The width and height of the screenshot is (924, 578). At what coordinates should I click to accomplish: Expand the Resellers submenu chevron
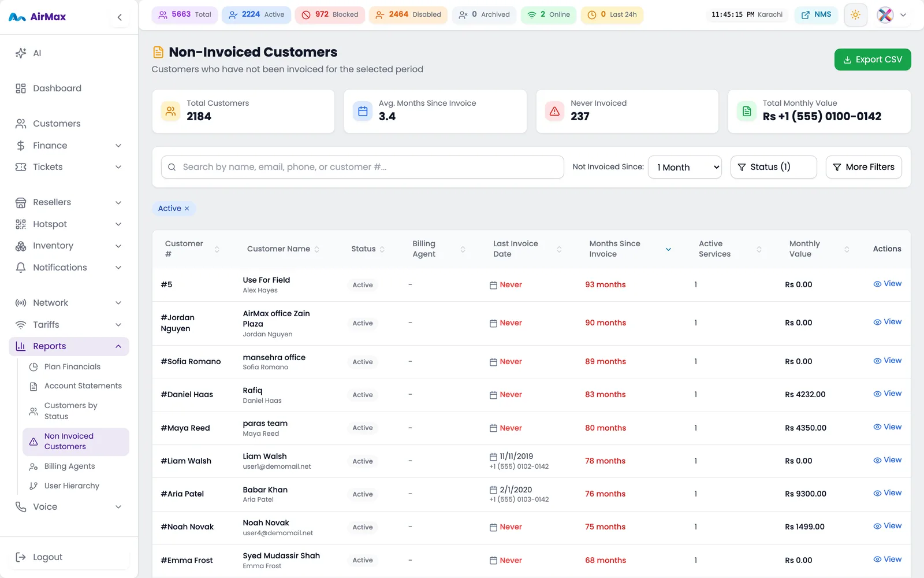click(118, 202)
